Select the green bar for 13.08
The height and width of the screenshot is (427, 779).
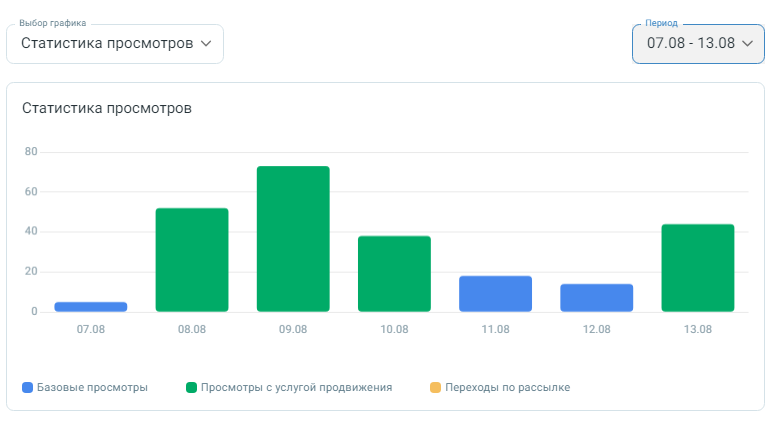pyautogui.click(x=698, y=268)
